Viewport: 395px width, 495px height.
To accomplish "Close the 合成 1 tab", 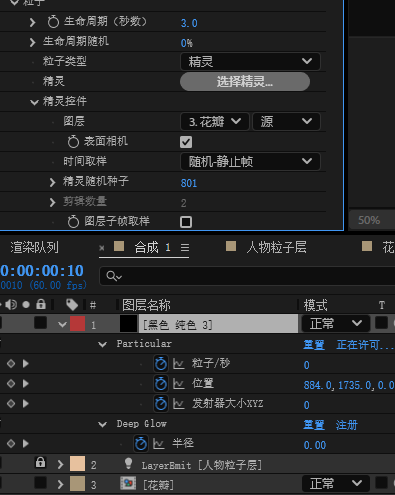I will point(102,248).
